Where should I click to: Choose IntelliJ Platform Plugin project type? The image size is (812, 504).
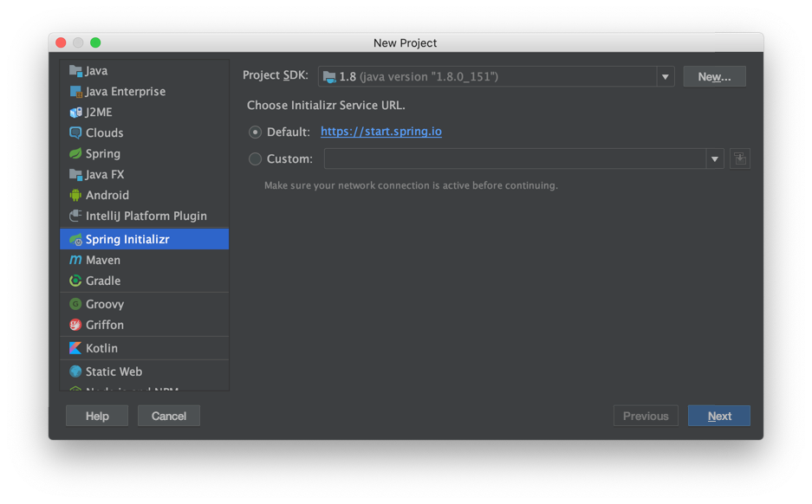click(146, 216)
